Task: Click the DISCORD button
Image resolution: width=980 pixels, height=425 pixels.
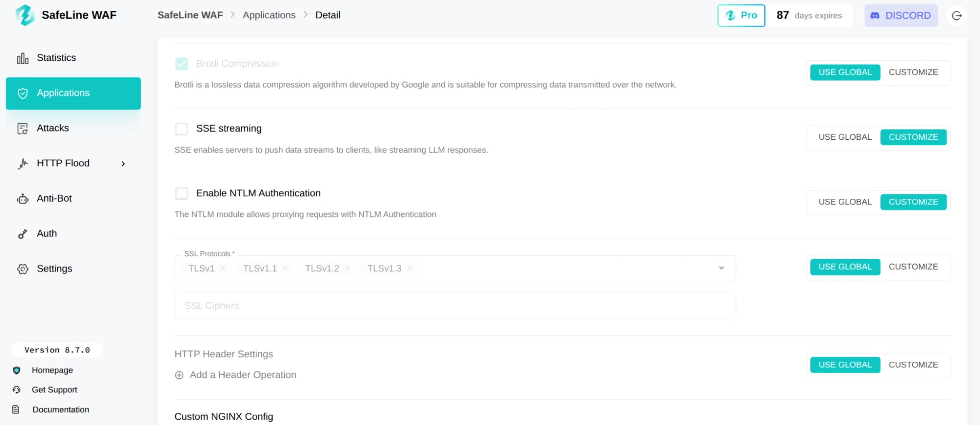Action: pos(901,16)
